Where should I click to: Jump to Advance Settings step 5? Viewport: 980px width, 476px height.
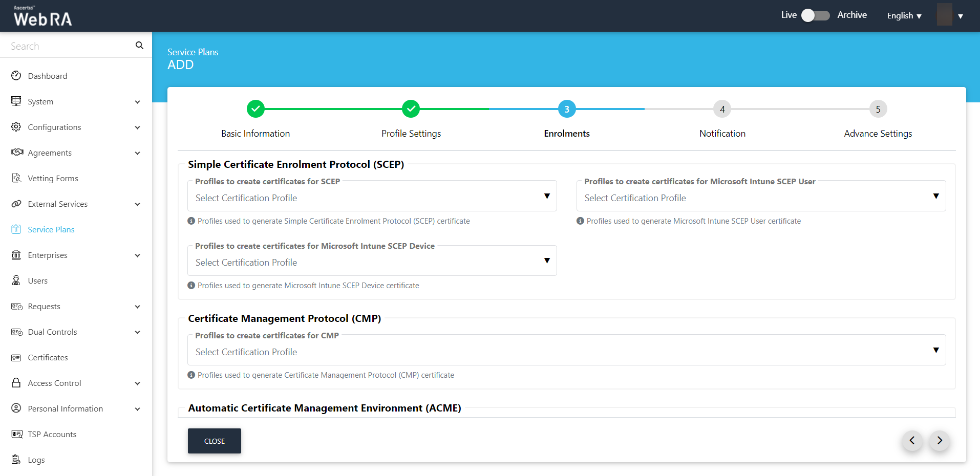pyautogui.click(x=878, y=109)
